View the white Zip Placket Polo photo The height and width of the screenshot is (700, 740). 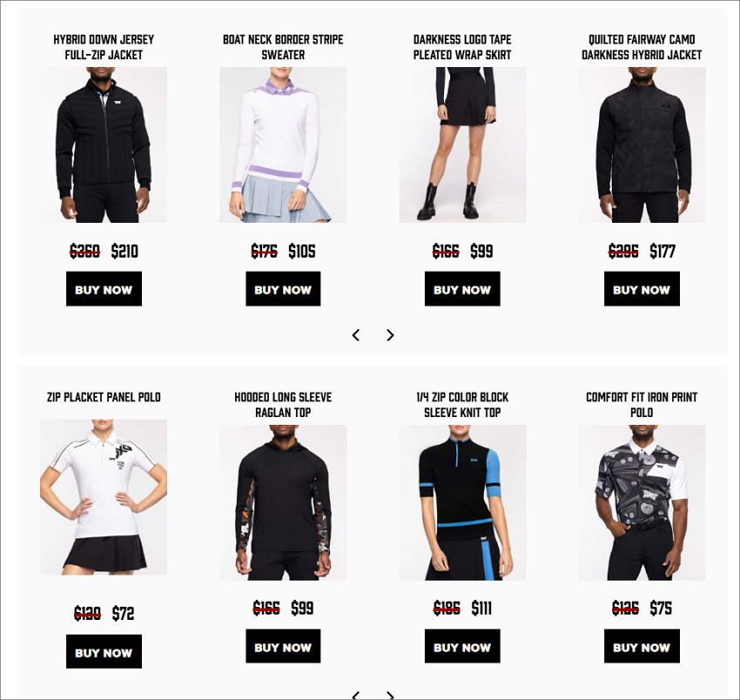point(104,497)
